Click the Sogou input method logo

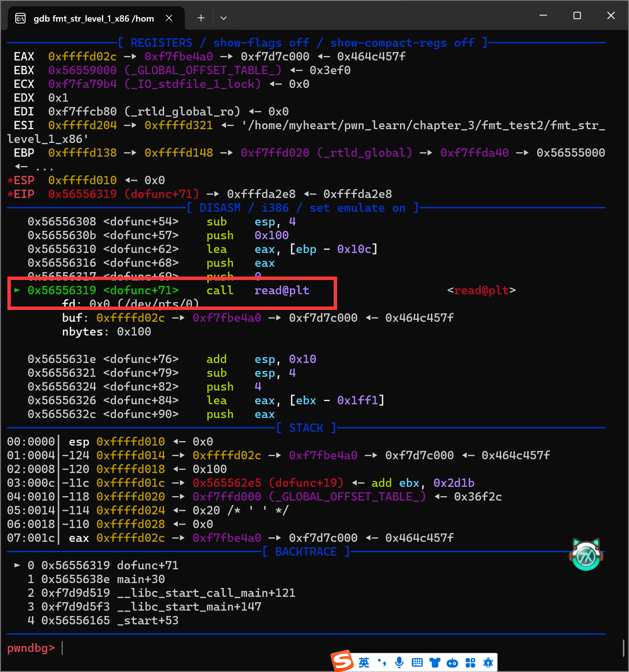point(342,661)
